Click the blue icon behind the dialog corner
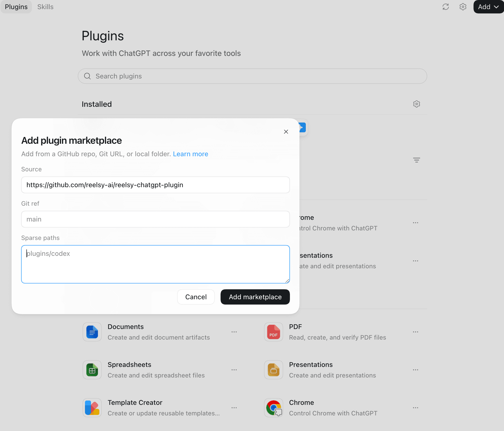The height and width of the screenshot is (431, 504). (x=303, y=127)
